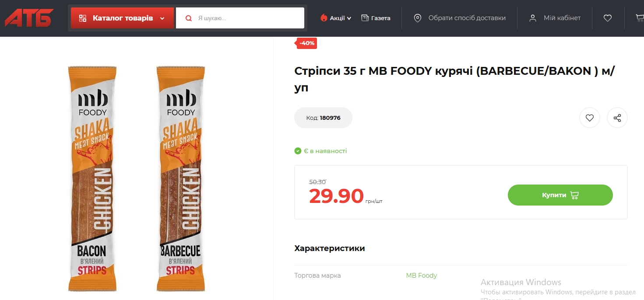The width and height of the screenshot is (644, 300).
Task: Click the Bacon strips product image
Action: click(91, 178)
